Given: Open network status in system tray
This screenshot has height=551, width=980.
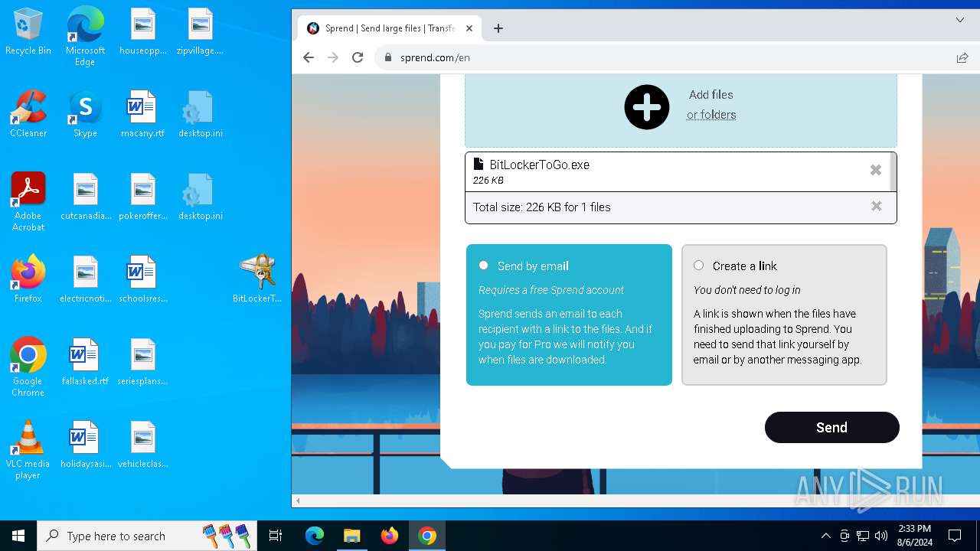Looking at the screenshot, I should (x=863, y=536).
